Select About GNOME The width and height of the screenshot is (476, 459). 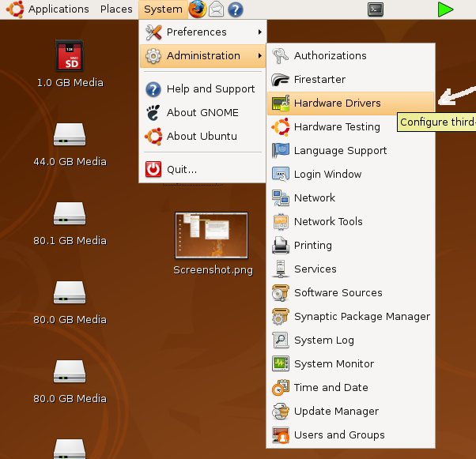point(202,112)
